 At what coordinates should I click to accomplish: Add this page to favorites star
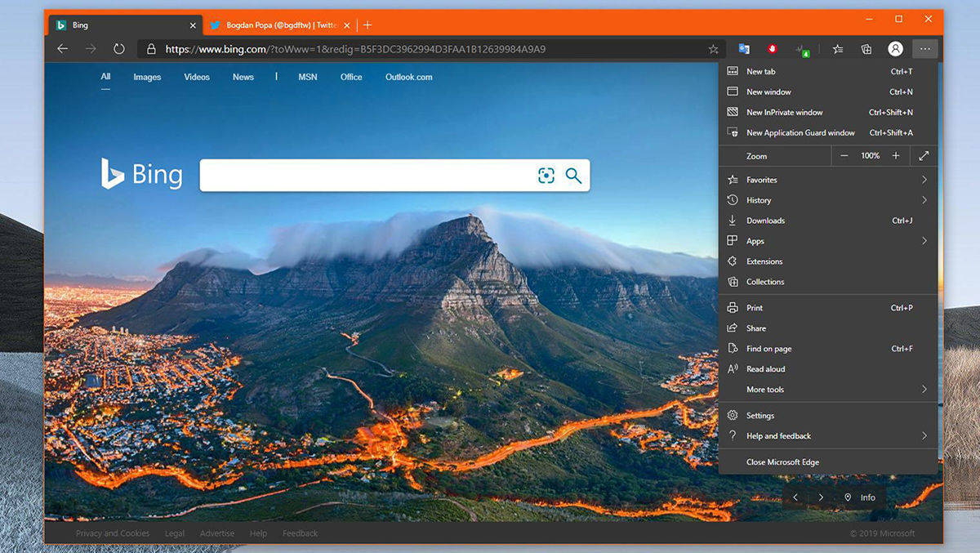(713, 49)
